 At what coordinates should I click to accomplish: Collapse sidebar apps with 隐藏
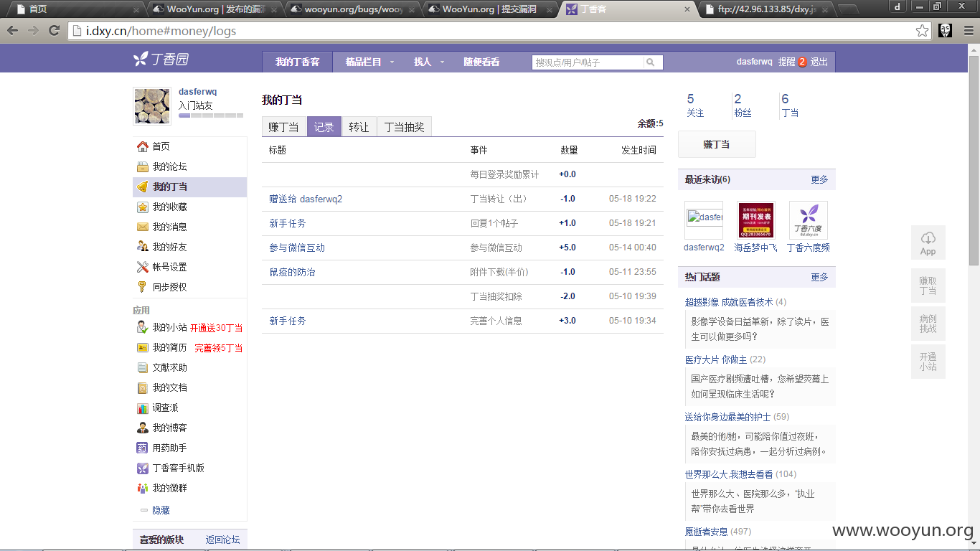point(161,510)
